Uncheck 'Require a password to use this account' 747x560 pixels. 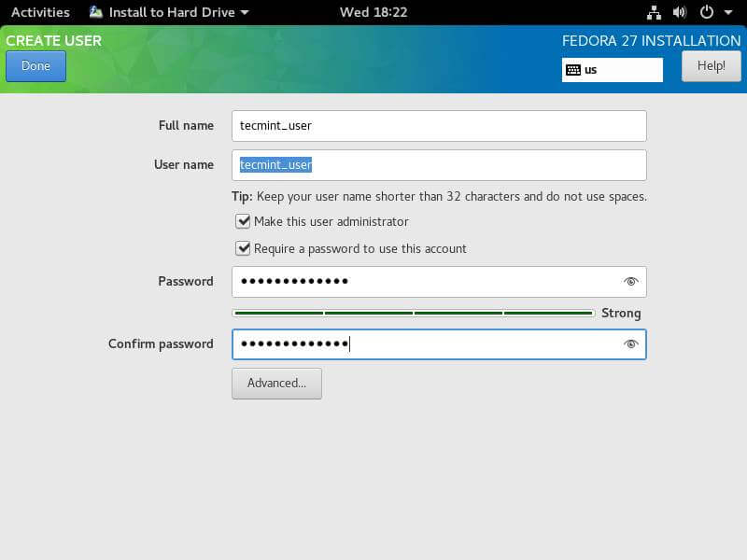click(x=244, y=249)
